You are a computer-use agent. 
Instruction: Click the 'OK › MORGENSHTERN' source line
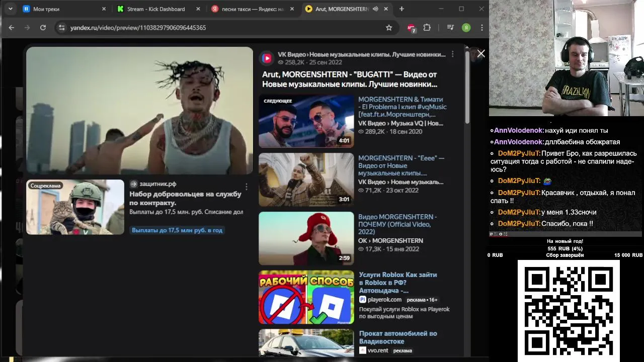[x=390, y=241]
